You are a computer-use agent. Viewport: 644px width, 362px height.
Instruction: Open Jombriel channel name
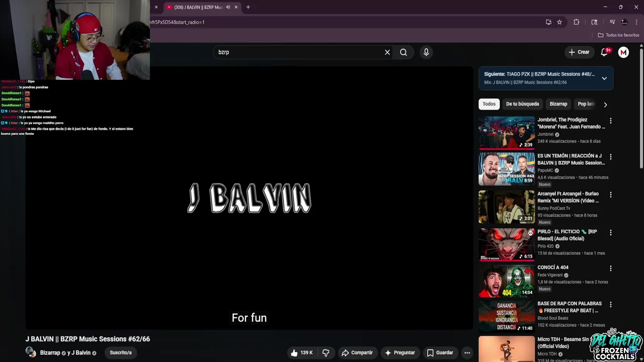(x=545, y=134)
